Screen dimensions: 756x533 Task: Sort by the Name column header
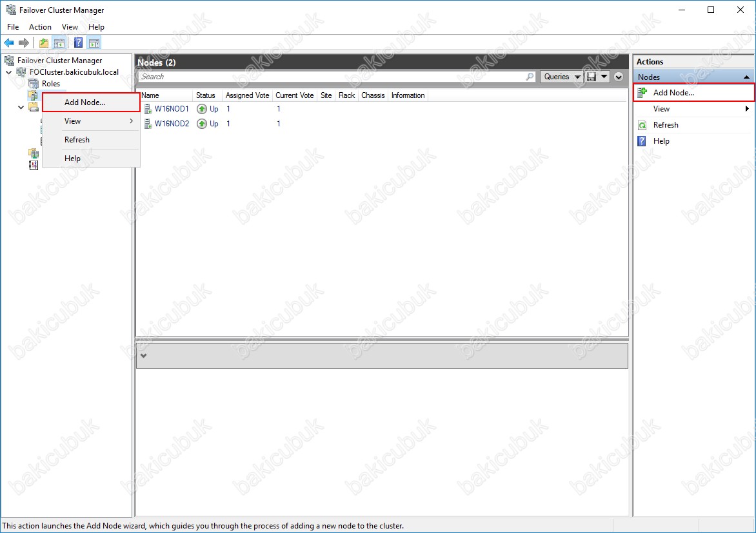click(165, 95)
